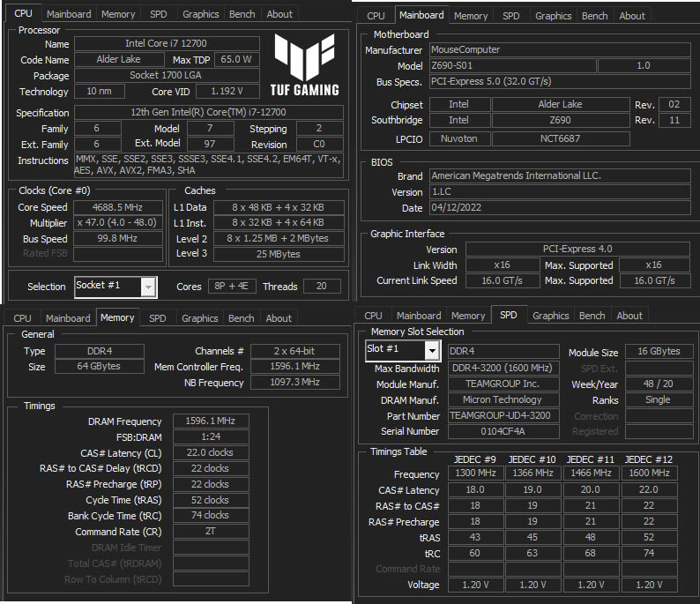Click the TUF Gaming logo in CPU panel

coord(304,64)
